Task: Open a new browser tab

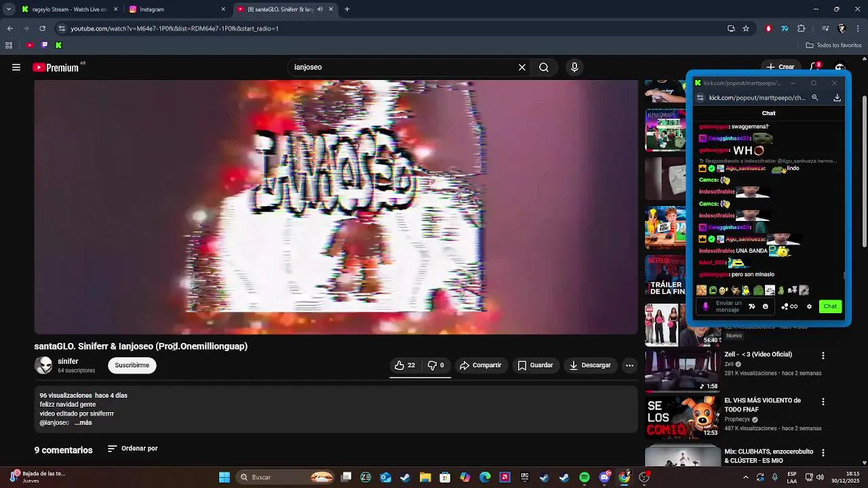Action: click(347, 9)
